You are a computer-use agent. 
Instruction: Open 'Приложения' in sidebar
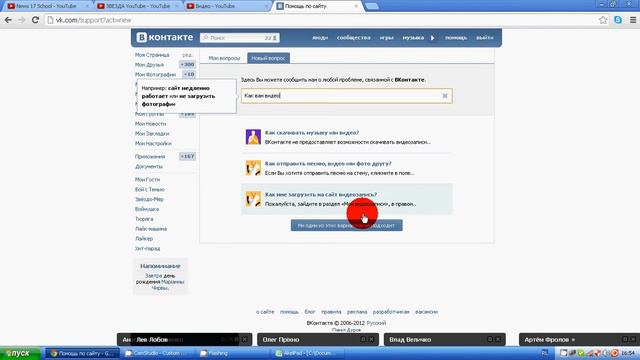point(150,156)
